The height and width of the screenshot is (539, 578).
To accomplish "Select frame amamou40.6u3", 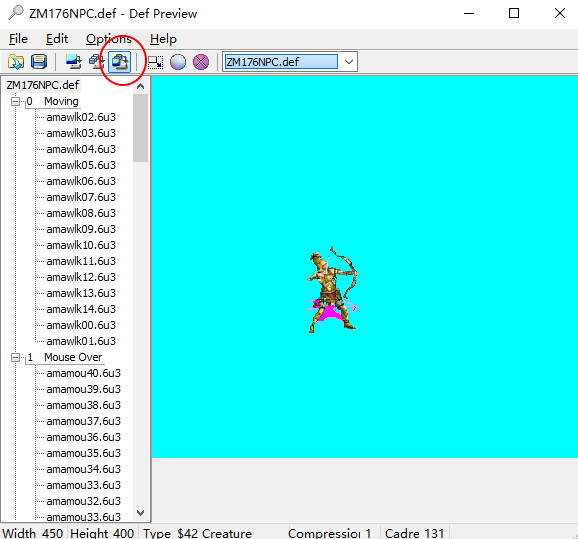I will [84, 373].
